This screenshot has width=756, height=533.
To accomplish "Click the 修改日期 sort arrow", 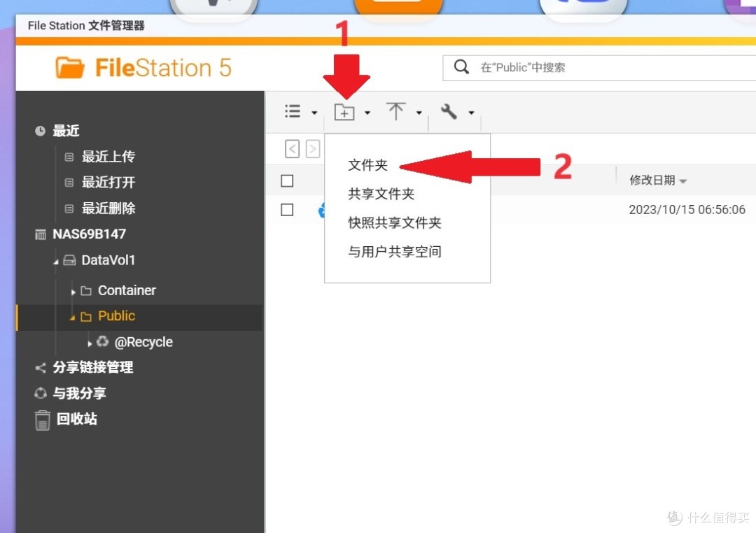I will tap(682, 182).
